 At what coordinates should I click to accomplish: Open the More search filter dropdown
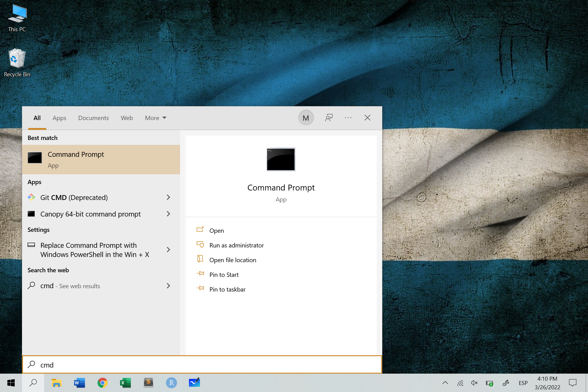coord(155,118)
